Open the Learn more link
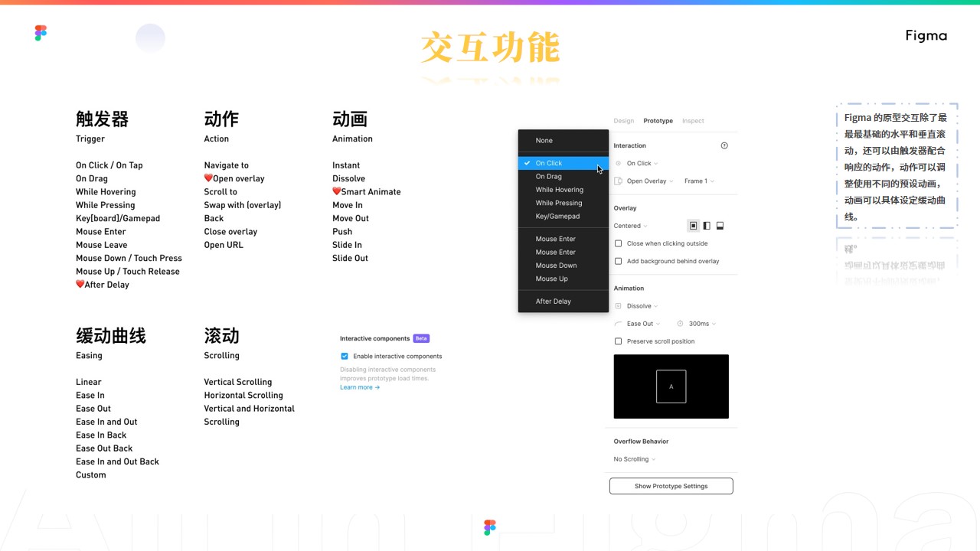Screen dimensions: 980x551 coord(359,387)
